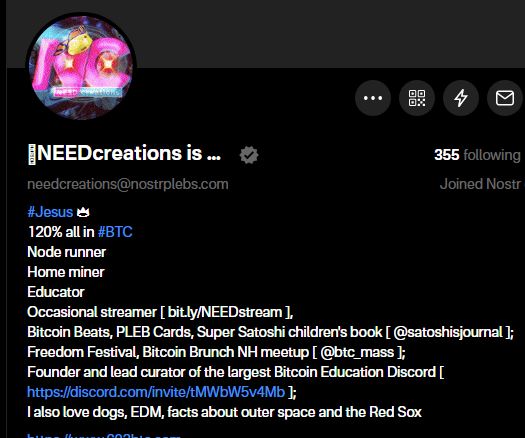Click the dark profile banner area
This screenshot has height=438, width=525.
click(x=328, y=33)
